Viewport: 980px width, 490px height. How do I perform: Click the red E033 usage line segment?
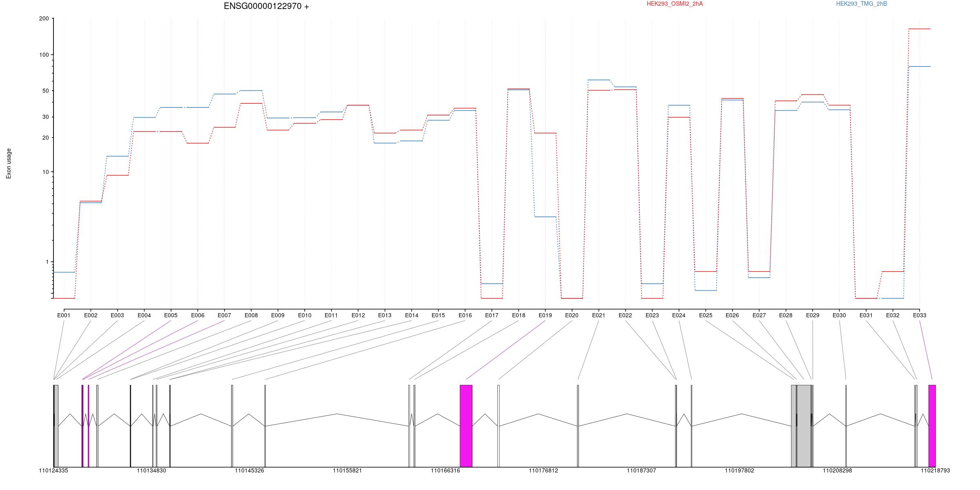point(920,29)
